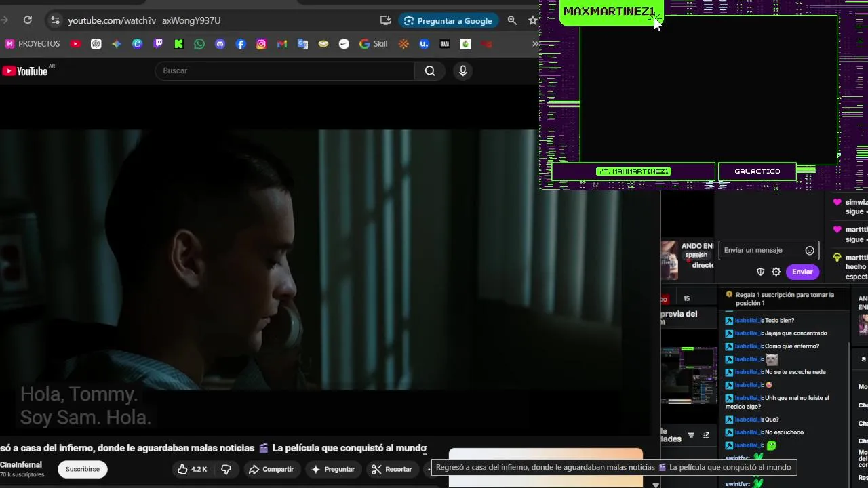Open chat settings gear

pyautogui.click(x=776, y=272)
